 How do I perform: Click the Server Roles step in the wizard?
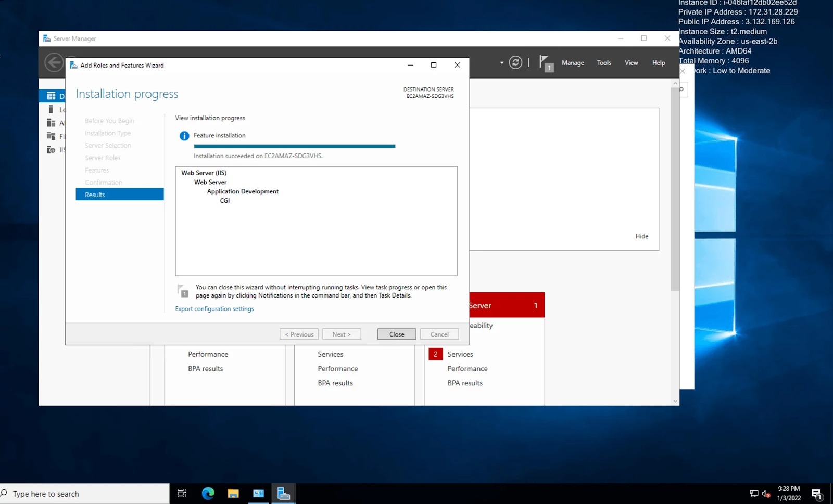click(x=103, y=158)
